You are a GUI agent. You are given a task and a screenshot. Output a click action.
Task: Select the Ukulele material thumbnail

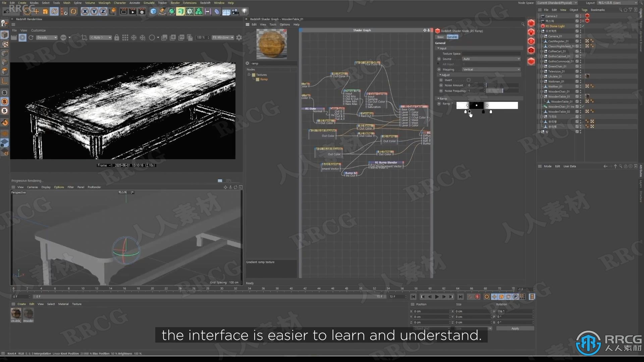pyautogui.click(x=16, y=313)
